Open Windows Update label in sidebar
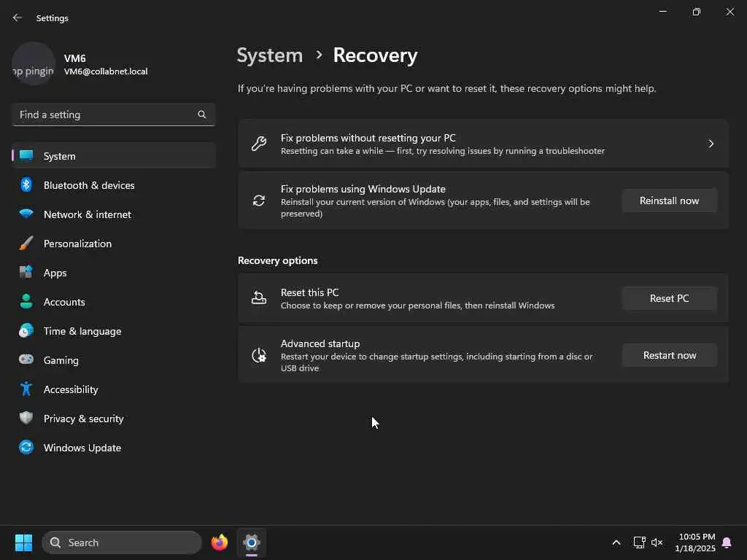Screen dimensions: 747x560 [82, 448]
